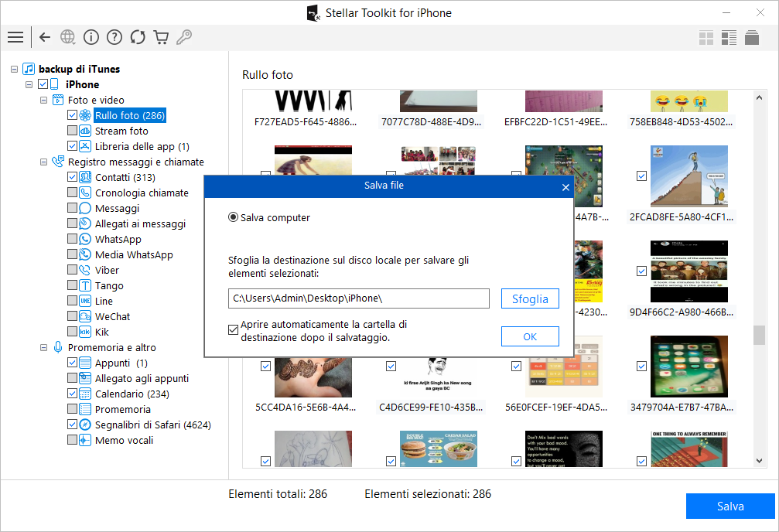779x532 pixels.
Task: Enable the WhatsApp checkbox
Action: click(72, 239)
